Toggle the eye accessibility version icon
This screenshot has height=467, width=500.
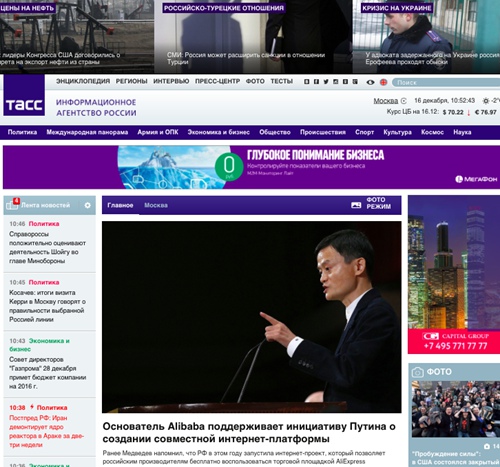[x=370, y=82]
